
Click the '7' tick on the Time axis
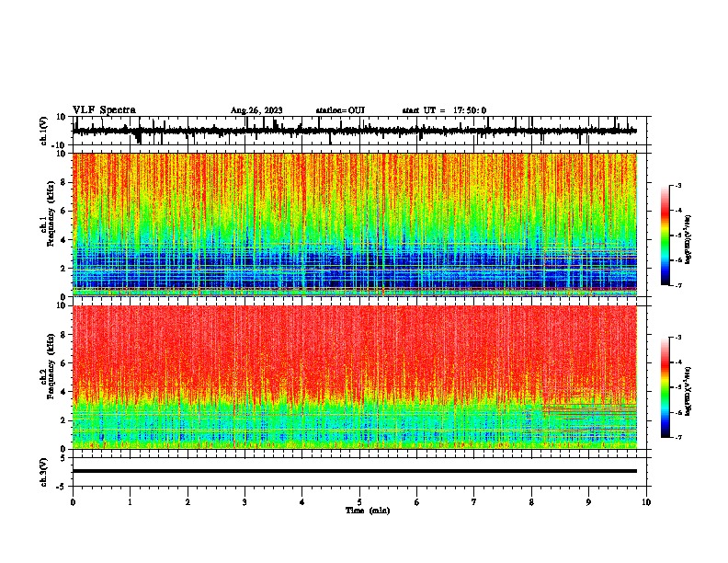pyautogui.click(x=474, y=502)
